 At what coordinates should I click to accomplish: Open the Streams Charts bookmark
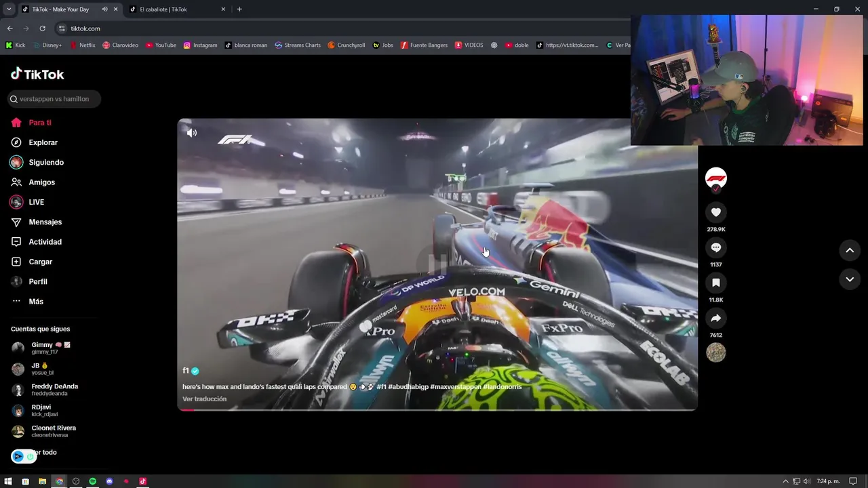[298, 45]
